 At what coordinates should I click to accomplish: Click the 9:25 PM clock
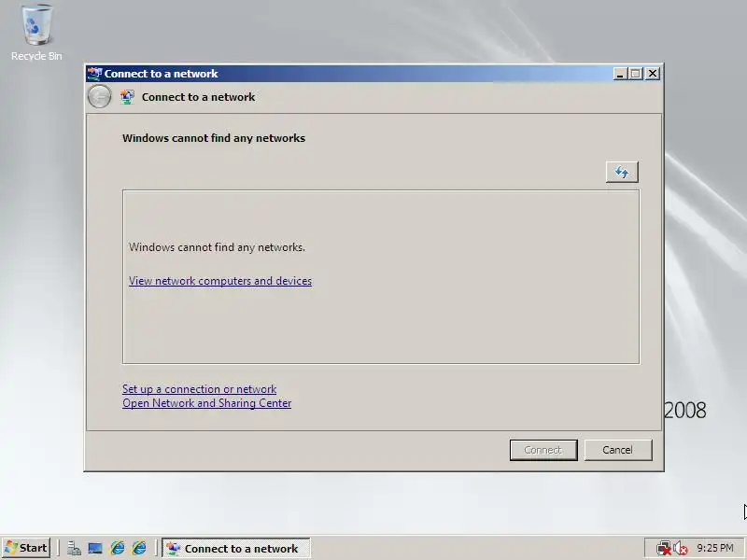(x=715, y=548)
